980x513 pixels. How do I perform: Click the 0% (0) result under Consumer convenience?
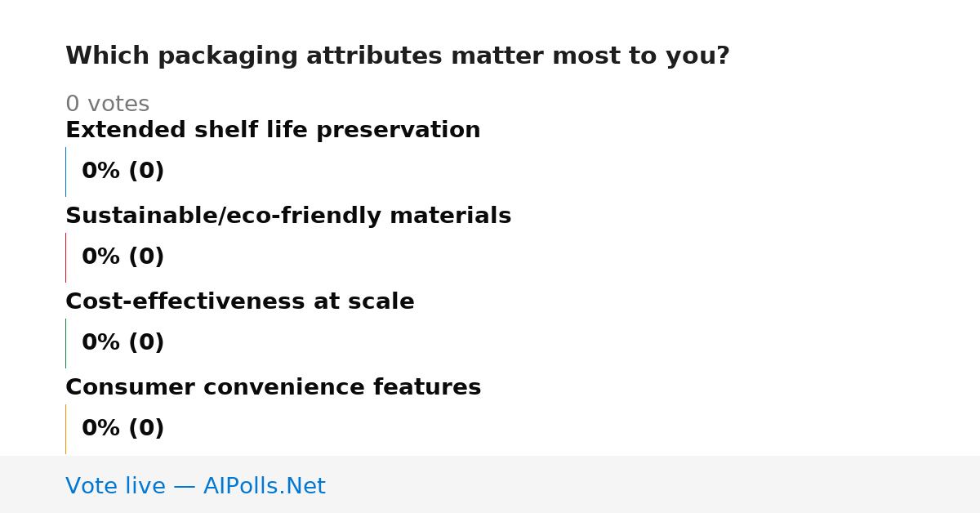(122, 429)
